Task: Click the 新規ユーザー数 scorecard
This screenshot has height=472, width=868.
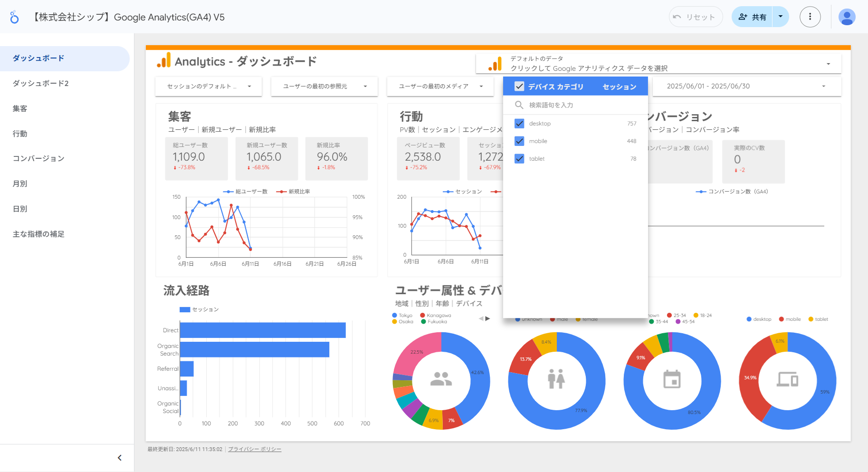Action: (267, 158)
